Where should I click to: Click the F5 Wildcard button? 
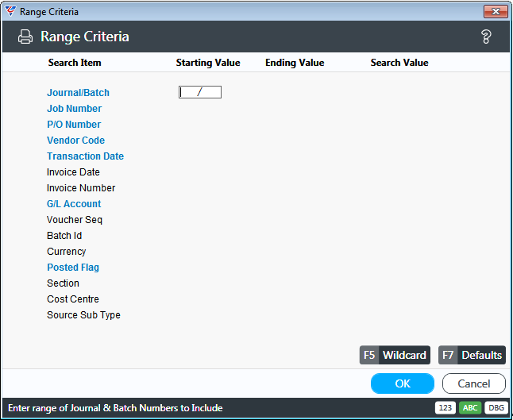pyautogui.click(x=395, y=355)
